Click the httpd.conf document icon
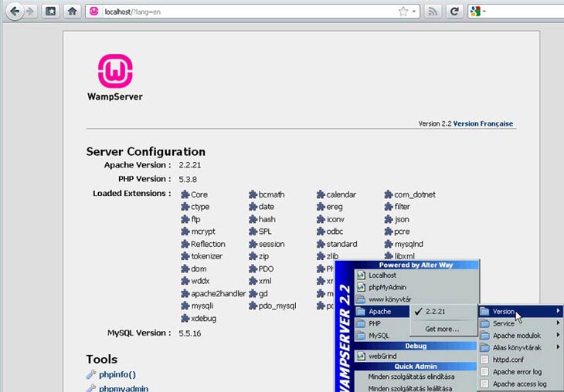Image resolution: width=564 pixels, height=392 pixels. pos(484,360)
